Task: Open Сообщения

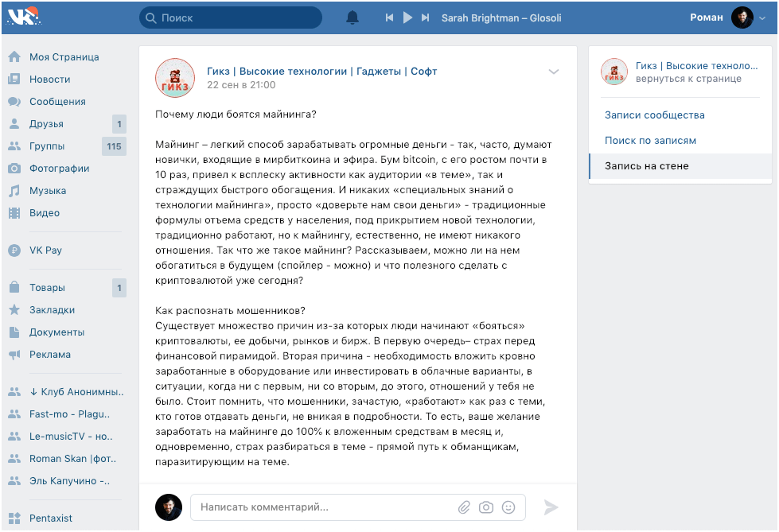Action: point(57,101)
